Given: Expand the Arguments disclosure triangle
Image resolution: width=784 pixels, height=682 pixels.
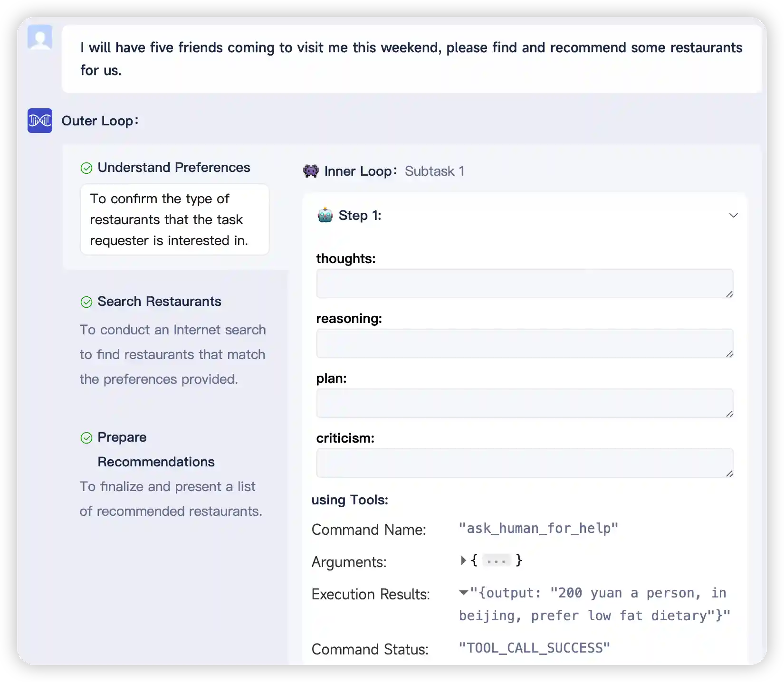Looking at the screenshot, I should [463, 560].
